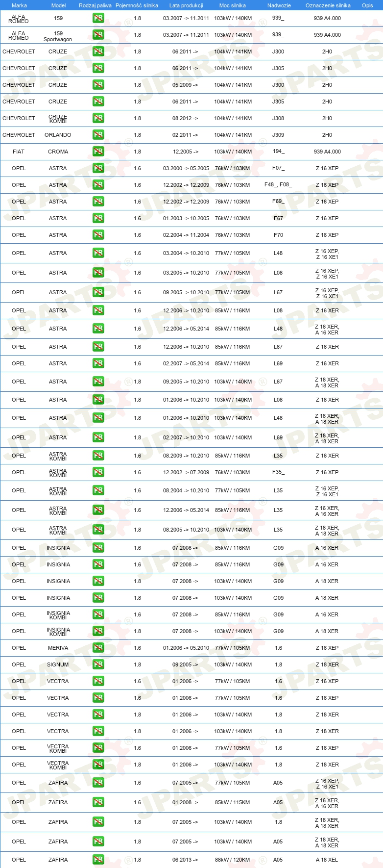
Task: Click the petrol icon in the Astra Kombi 1.8 row
Action: (98, 530)
